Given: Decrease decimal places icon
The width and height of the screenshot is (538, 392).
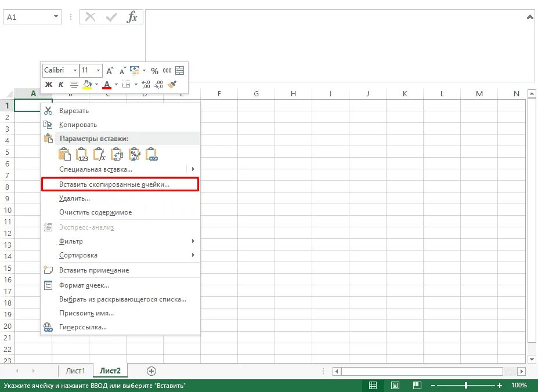Looking at the screenshot, I should [x=158, y=84].
